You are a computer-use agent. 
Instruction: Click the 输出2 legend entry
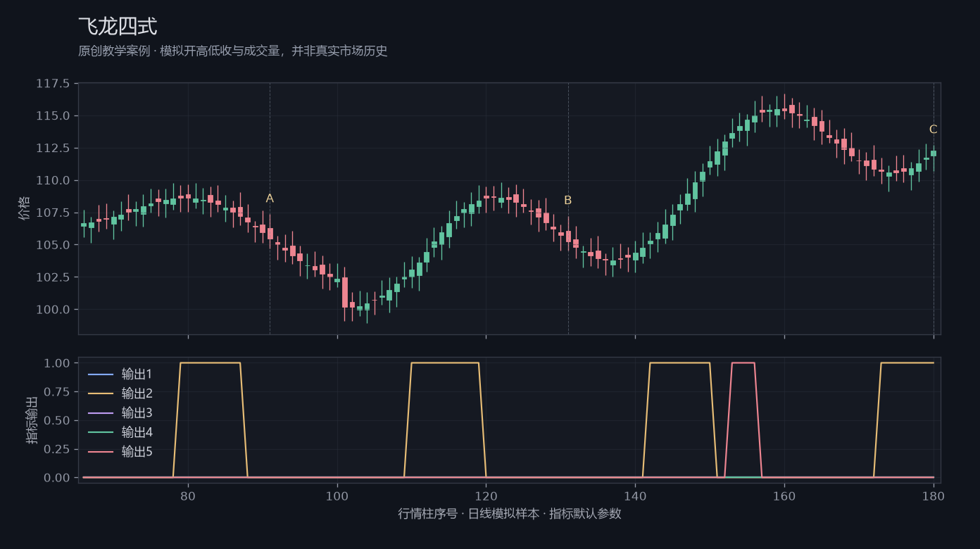click(120, 393)
